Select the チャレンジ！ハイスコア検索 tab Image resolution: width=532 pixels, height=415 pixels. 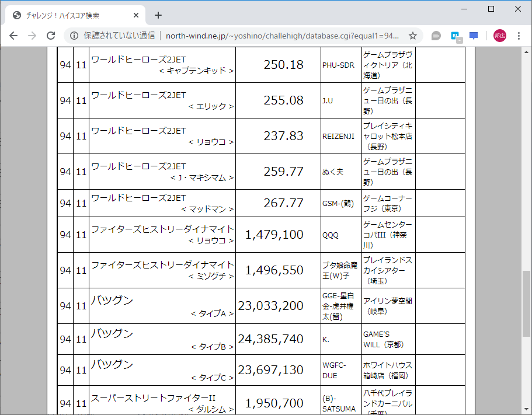tap(70, 15)
